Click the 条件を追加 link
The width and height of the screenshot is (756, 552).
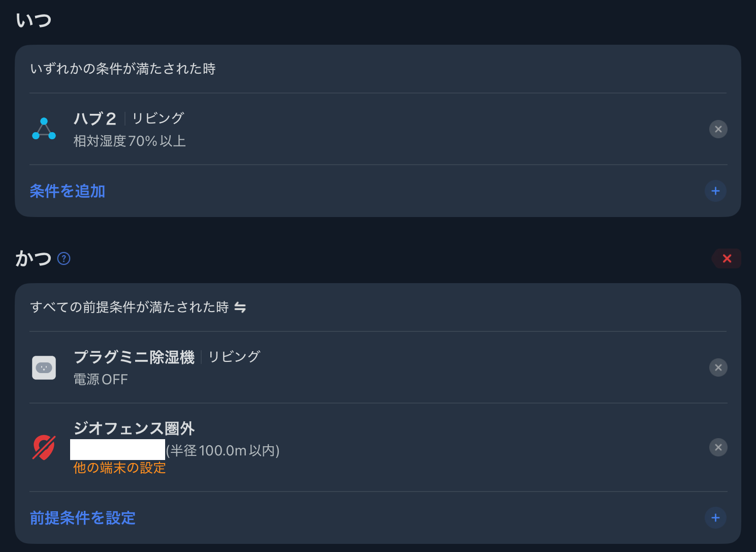coord(68,191)
